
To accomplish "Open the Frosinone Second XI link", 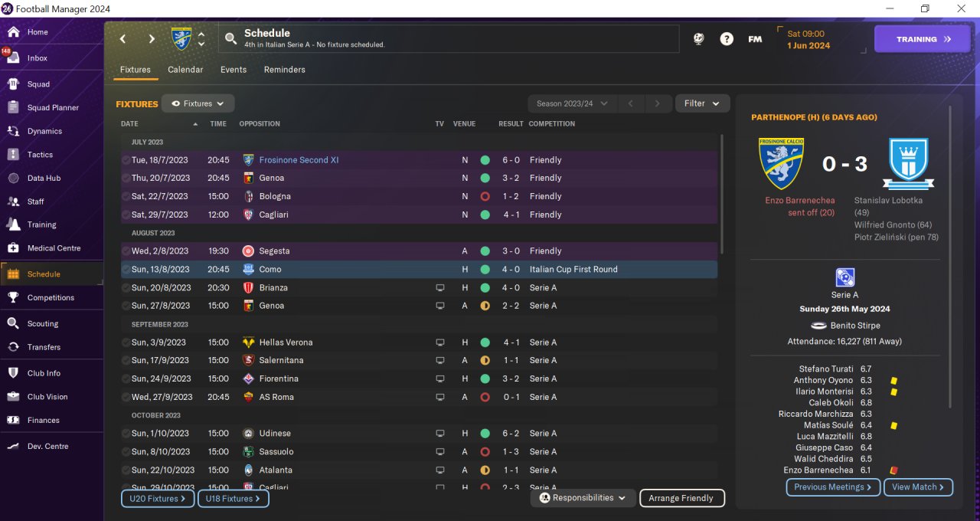I will [299, 160].
